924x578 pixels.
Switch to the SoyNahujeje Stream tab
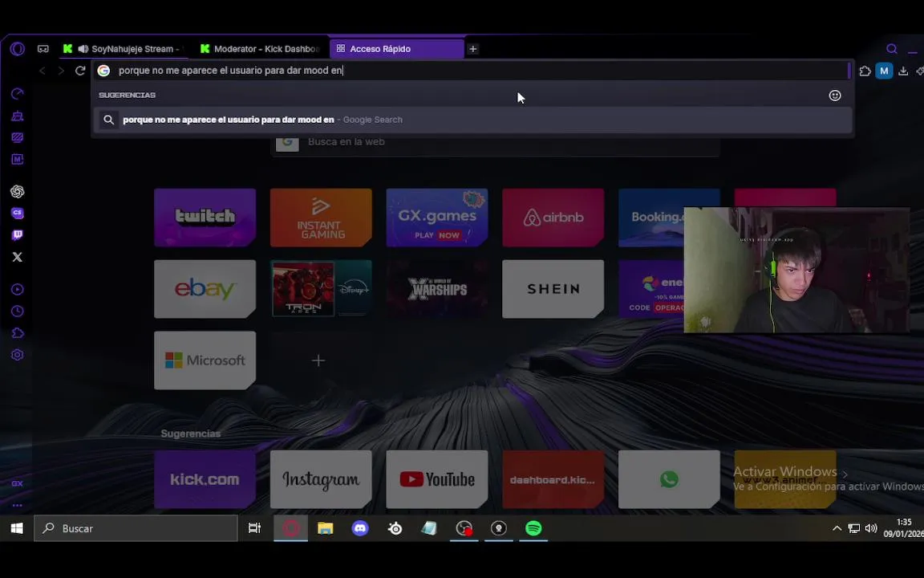(124, 49)
